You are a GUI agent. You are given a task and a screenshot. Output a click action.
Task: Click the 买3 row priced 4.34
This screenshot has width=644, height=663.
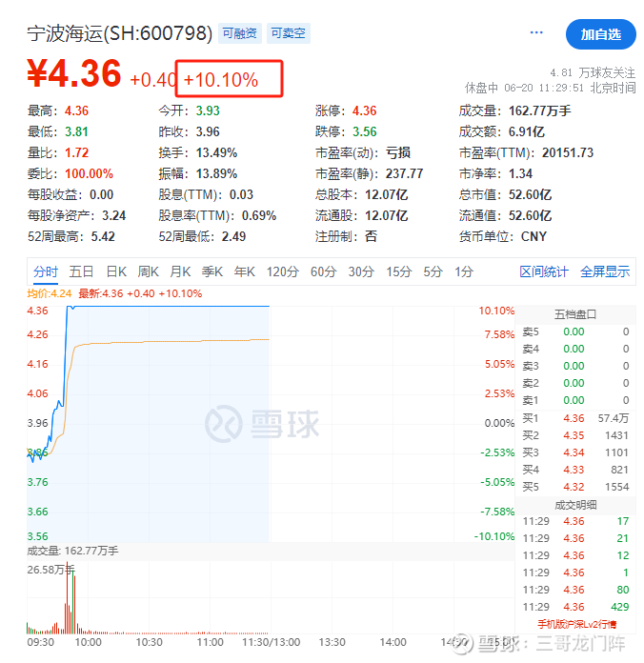click(575, 452)
